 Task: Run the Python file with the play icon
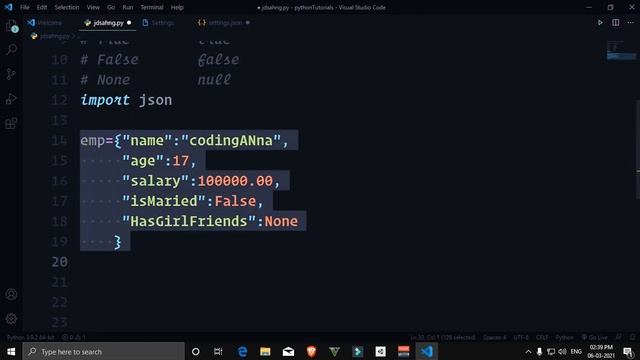(x=600, y=22)
